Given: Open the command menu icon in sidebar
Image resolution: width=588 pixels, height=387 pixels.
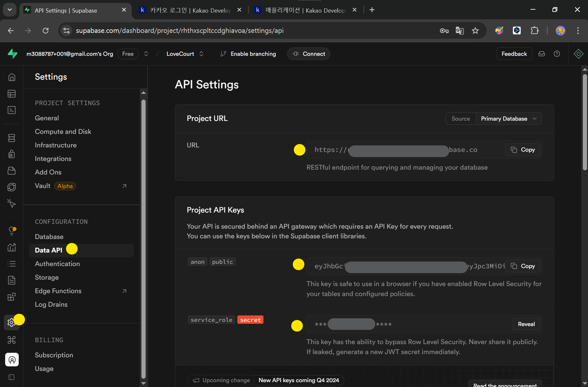Looking at the screenshot, I should (12, 340).
